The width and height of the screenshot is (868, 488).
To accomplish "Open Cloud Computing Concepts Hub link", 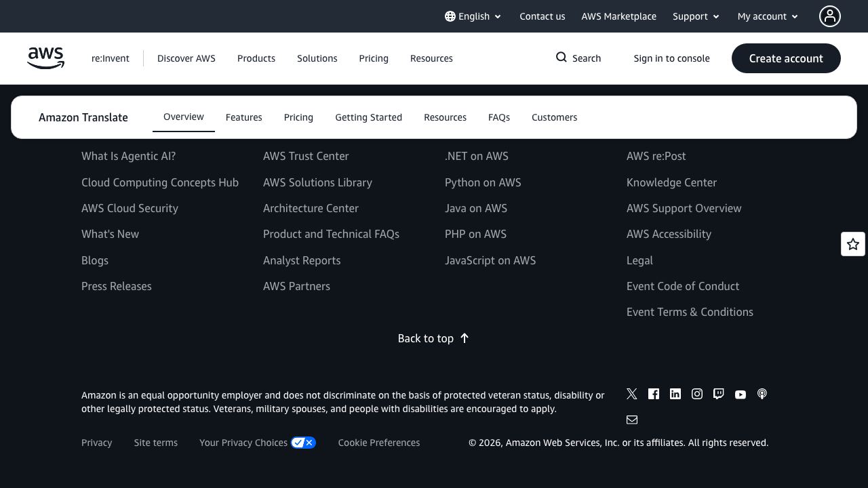I will [x=160, y=182].
